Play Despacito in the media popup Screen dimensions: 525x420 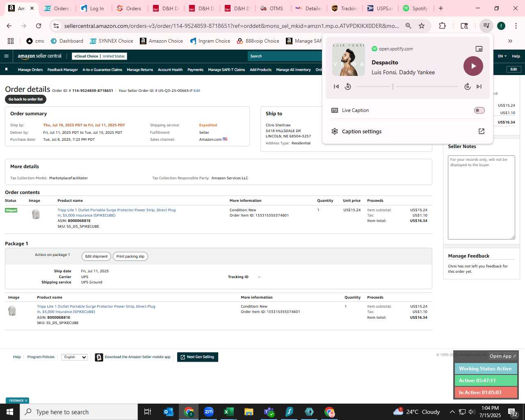click(473, 66)
